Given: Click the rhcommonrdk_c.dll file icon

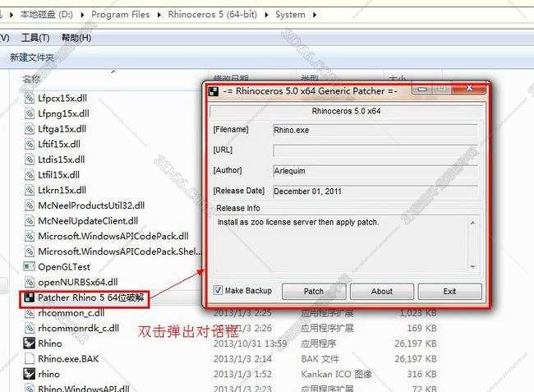Looking at the screenshot, I should tap(30, 329).
